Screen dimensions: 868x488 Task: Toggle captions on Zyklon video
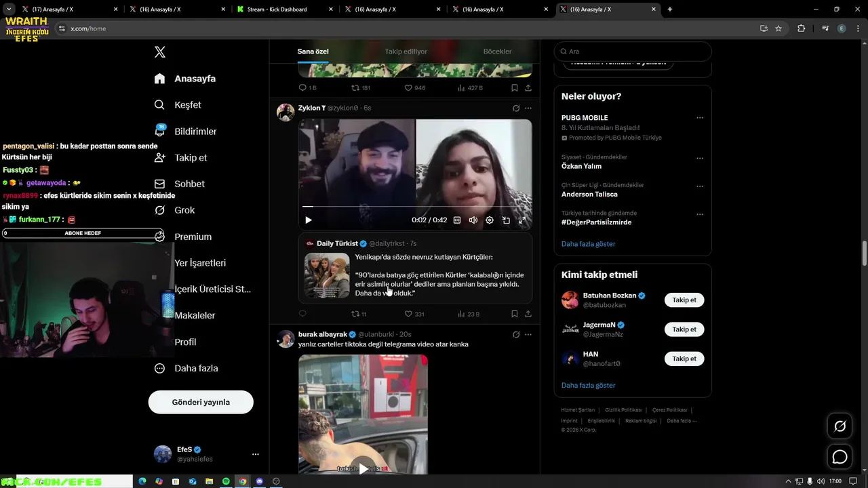[x=457, y=220]
